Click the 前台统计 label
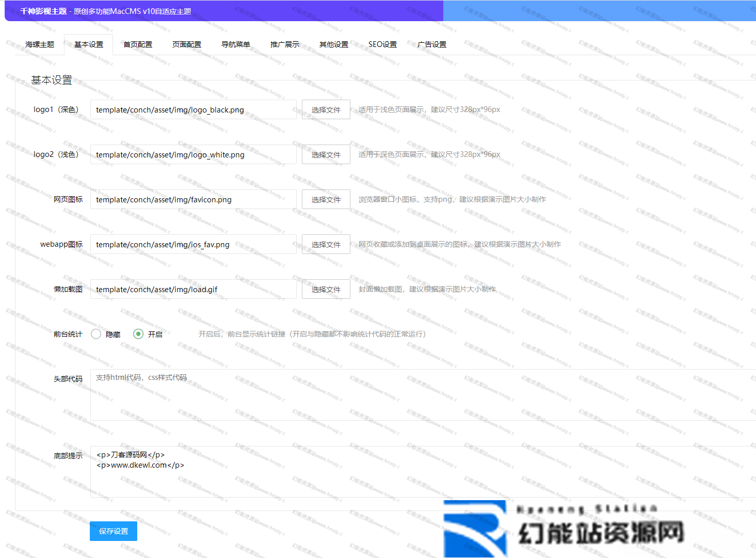 68,334
